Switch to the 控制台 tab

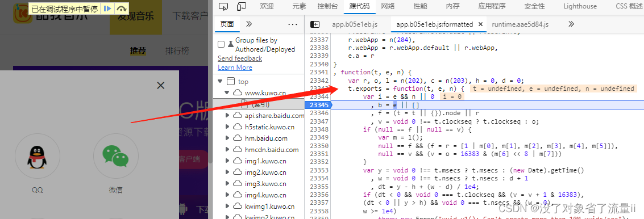coord(327,6)
